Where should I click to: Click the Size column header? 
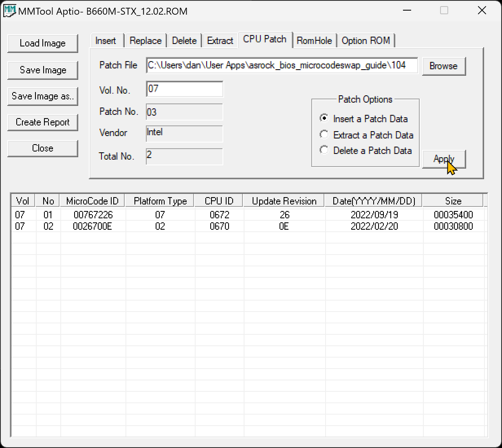tap(453, 201)
